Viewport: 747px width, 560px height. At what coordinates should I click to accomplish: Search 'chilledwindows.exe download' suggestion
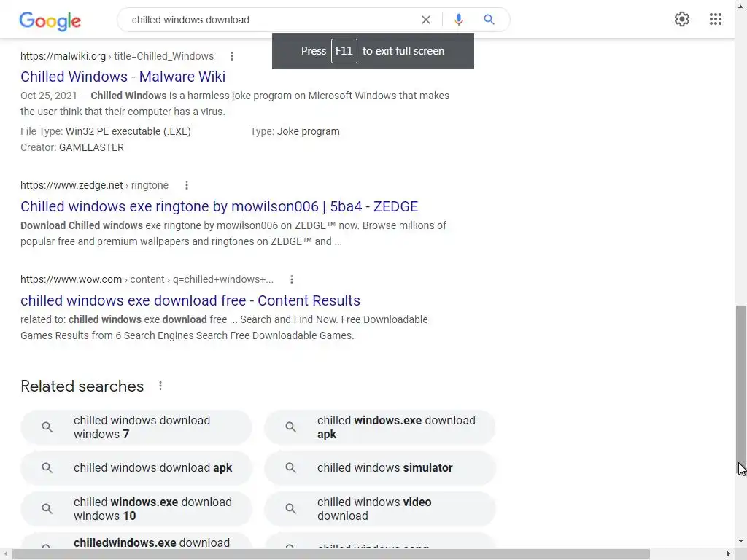point(136,541)
